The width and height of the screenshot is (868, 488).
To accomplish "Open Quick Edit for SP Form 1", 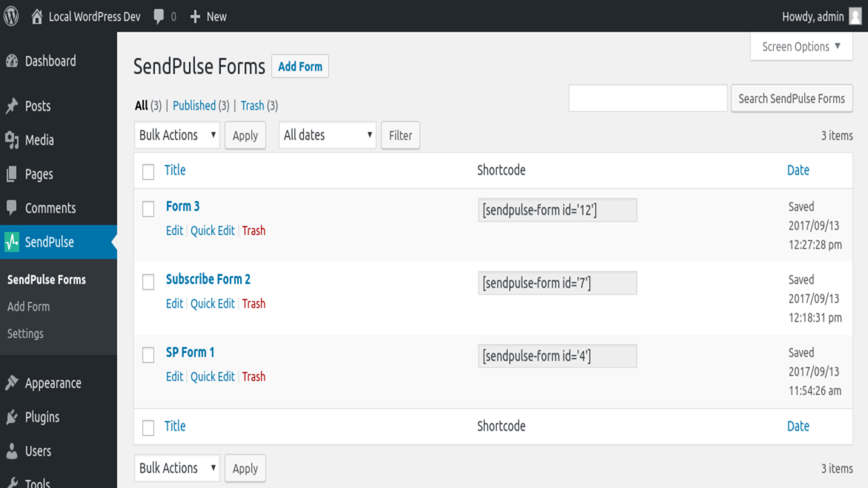I will (213, 376).
